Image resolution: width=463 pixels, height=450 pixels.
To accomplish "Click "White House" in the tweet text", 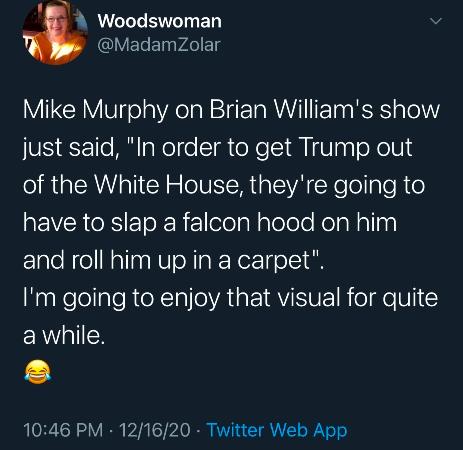I will (167, 185).
